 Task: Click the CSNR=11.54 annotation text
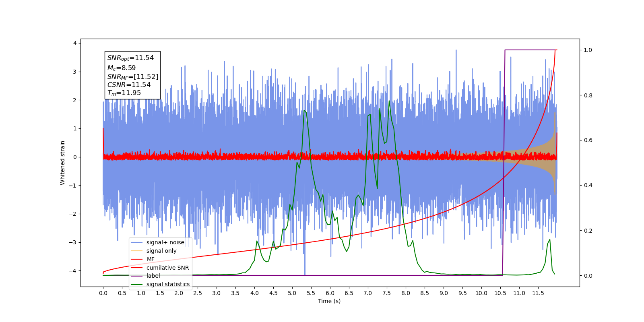[x=129, y=85]
